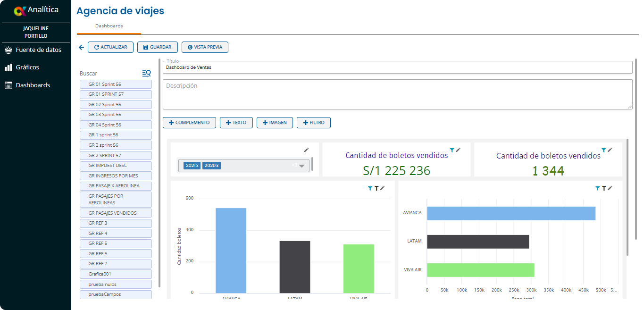The image size is (644, 310).
Task: Select the Dashboards tab under Agencia de viajes
Action: [x=109, y=26]
